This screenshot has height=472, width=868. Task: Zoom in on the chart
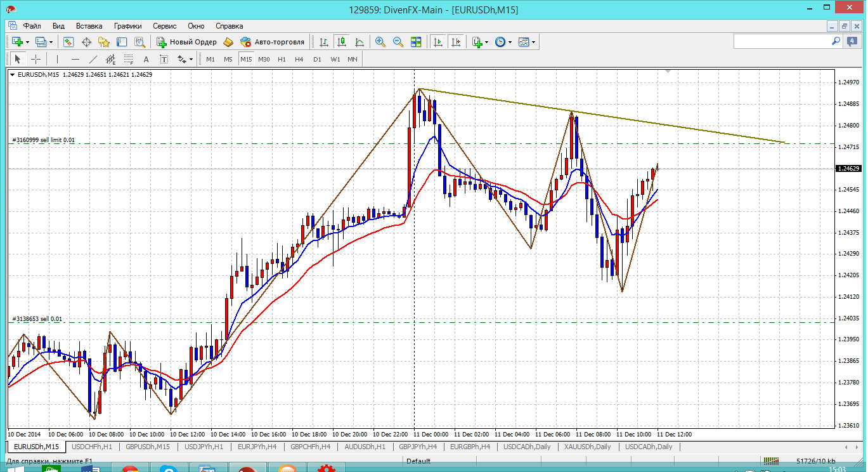pos(380,42)
